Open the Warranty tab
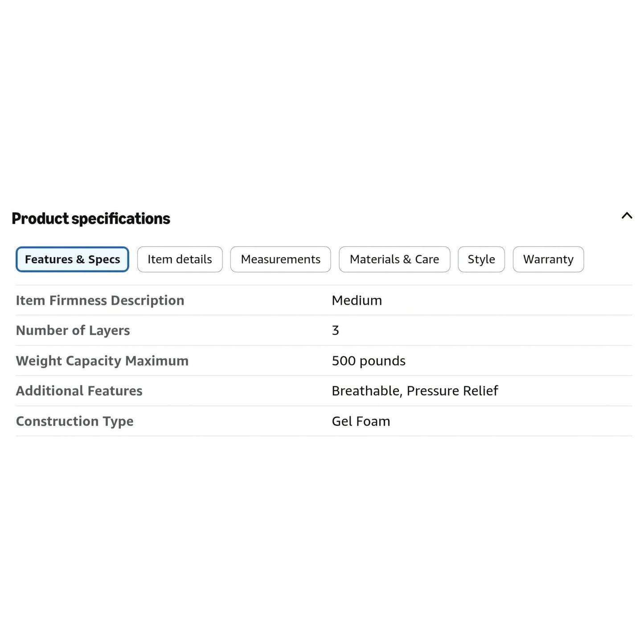The image size is (644, 644). (x=548, y=259)
